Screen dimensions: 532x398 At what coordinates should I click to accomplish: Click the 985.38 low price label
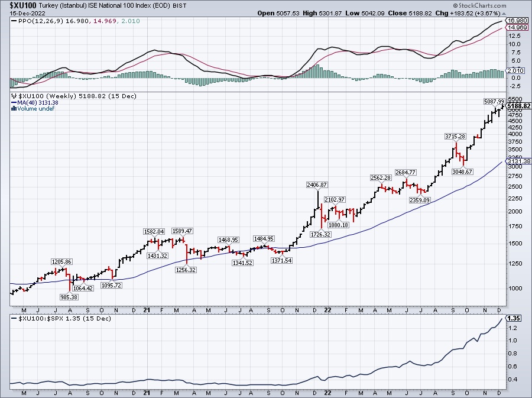click(x=70, y=297)
